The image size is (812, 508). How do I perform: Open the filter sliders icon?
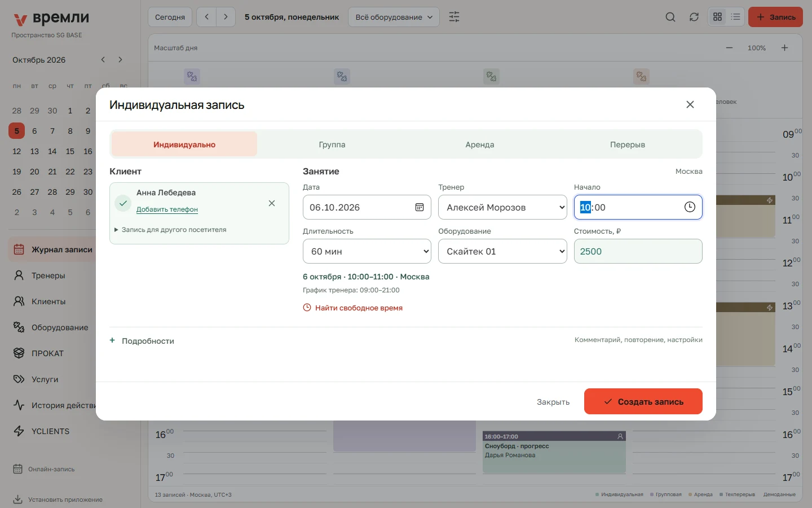(x=454, y=17)
